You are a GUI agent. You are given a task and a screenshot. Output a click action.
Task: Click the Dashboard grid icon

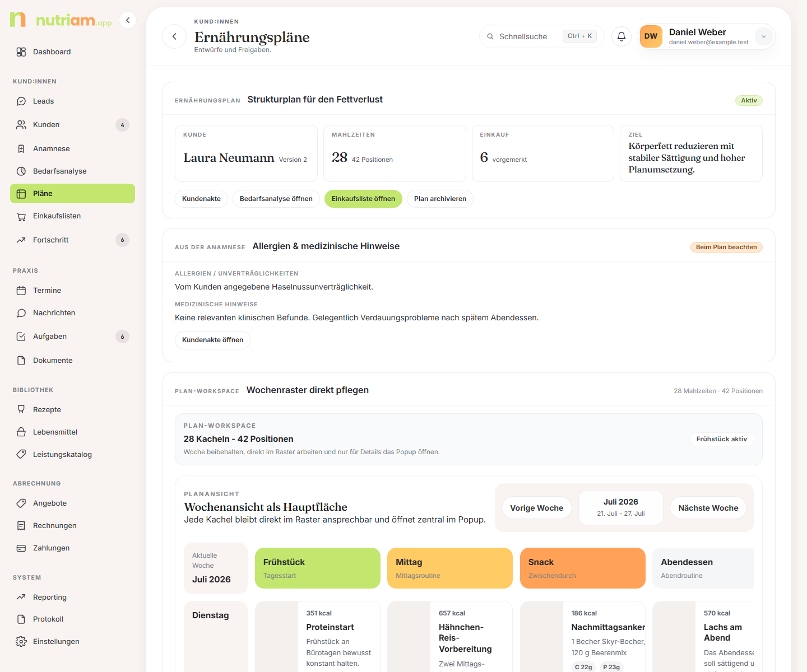coord(21,52)
